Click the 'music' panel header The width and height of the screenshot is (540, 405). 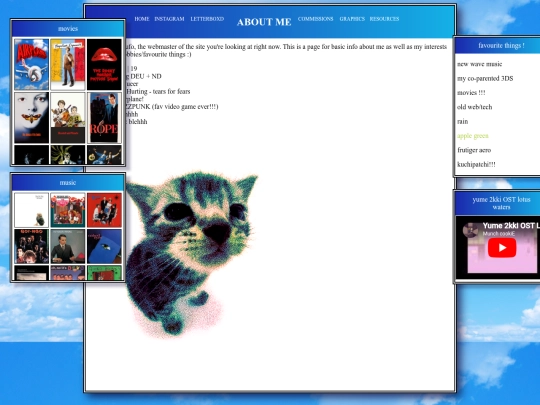(68, 183)
